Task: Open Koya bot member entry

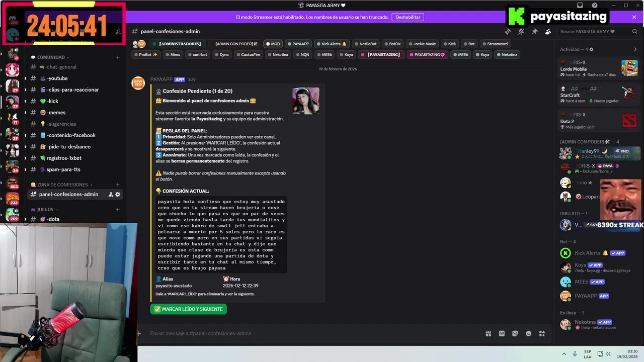Action: tap(599, 267)
